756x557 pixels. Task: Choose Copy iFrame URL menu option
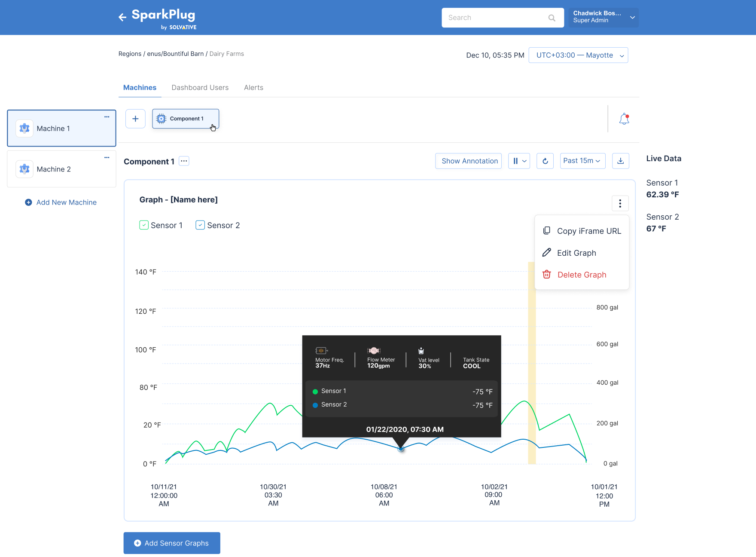588,231
